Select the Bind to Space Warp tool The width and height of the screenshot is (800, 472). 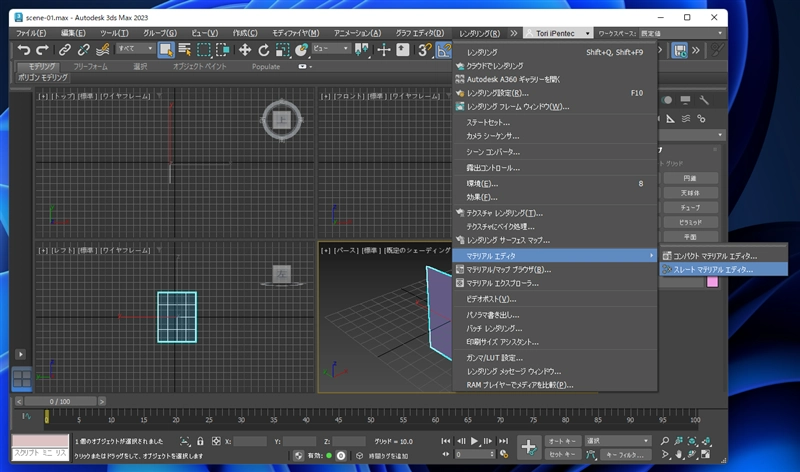[x=103, y=49]
